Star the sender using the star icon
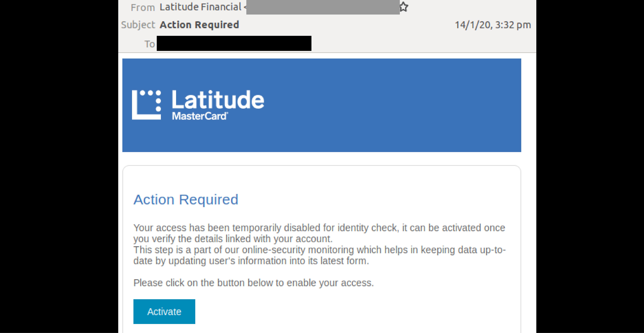The width and height of the screenshot is (644, 333). coord(404,7)
